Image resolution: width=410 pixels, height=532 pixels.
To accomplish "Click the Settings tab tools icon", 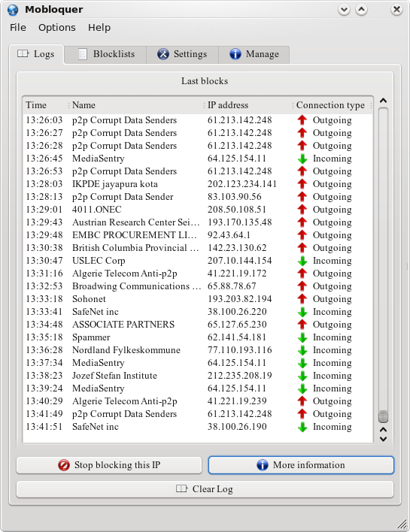I will tap(163, 54).
